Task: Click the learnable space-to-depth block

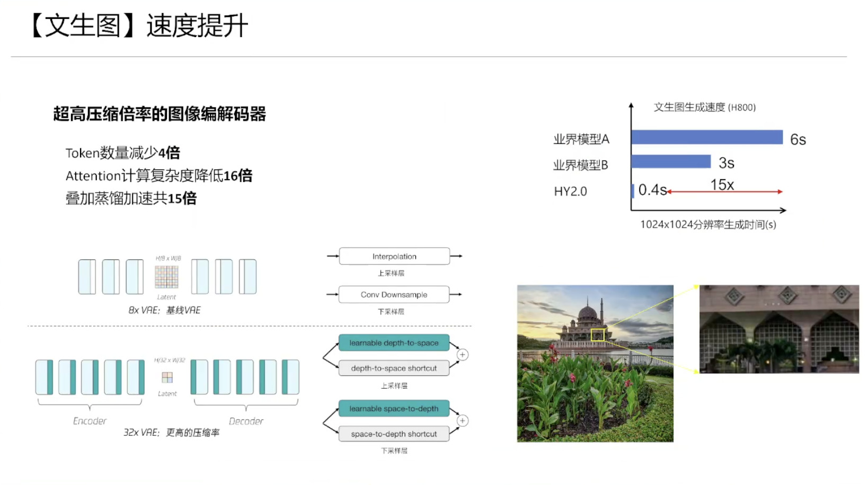Action: pyautogui.click(x=394, y=409)
